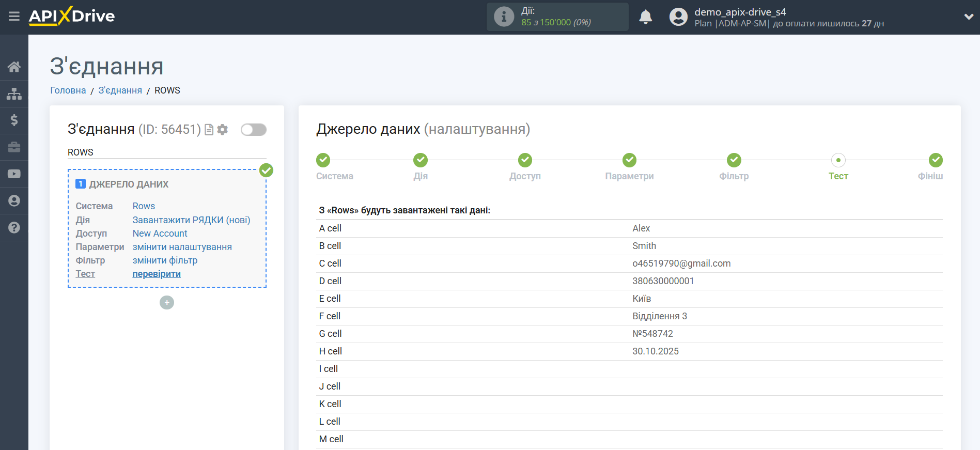
Task: Open the home icon in sidebar
Action: [x=14, y=67]
